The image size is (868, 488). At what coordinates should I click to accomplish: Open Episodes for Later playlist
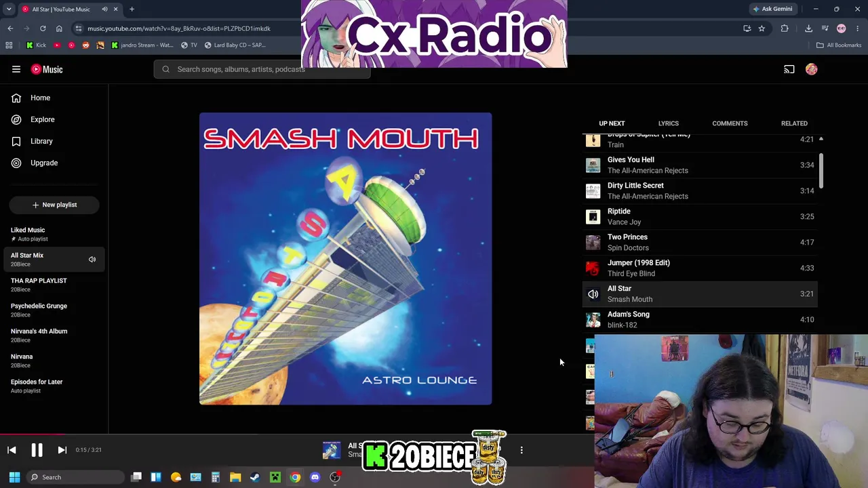(54, 386)
